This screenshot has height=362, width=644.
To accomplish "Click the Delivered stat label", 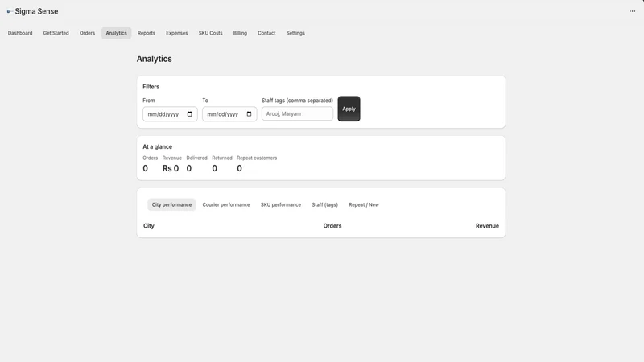I will pyautogui.click(x=196, y=158).
